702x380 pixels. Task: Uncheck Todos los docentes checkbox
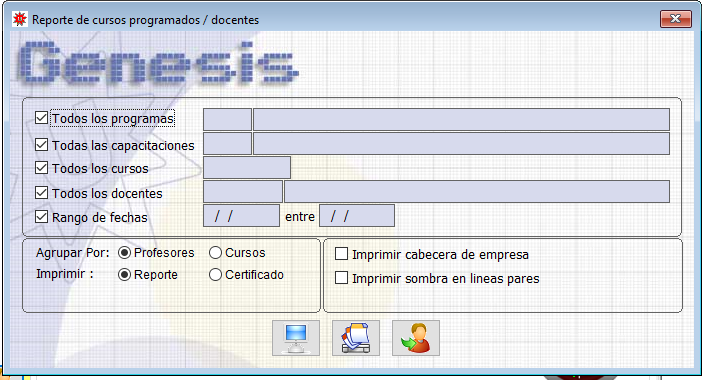41,193
